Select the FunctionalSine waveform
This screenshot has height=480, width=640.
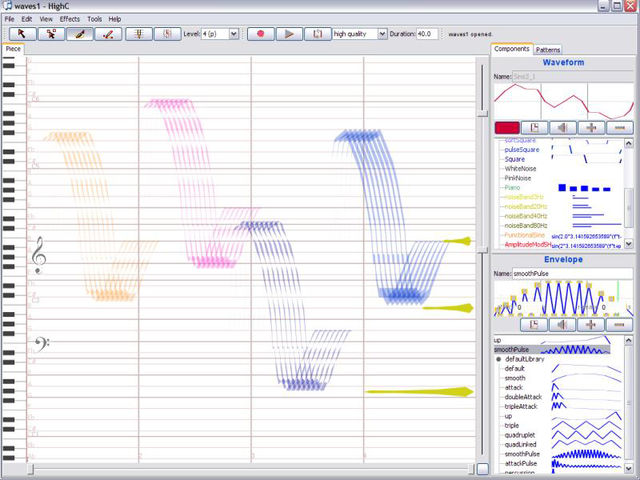tap(524, 235)
